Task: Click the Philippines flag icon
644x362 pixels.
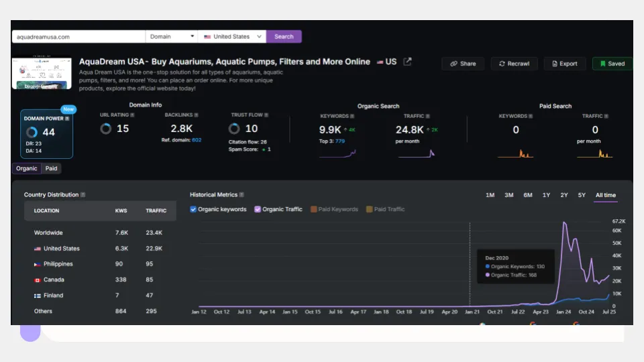Action: [38, 264]
